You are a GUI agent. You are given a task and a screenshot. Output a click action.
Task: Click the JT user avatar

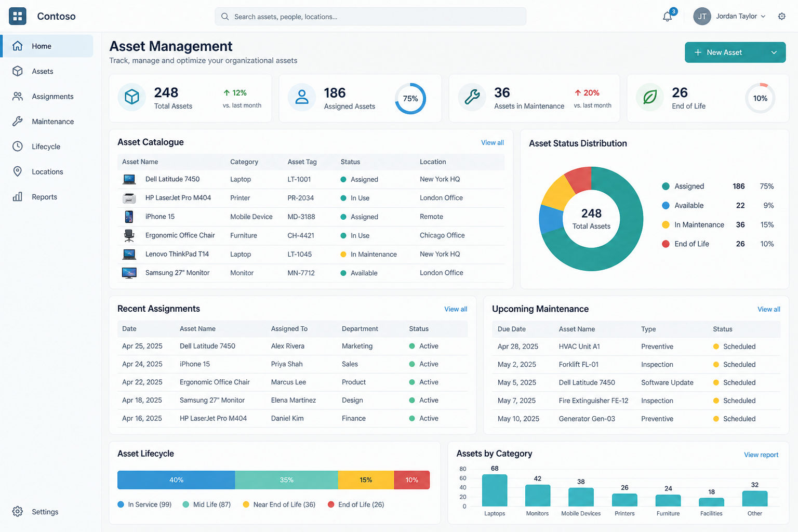click(702, 17)
